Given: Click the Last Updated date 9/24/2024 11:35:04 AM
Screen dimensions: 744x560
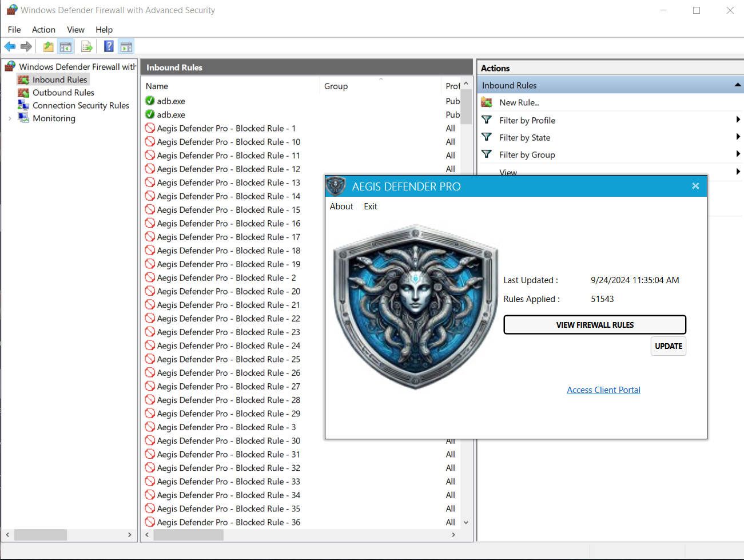Looking at the screenshot, I should pyautogui.click(x=635, y=280).
